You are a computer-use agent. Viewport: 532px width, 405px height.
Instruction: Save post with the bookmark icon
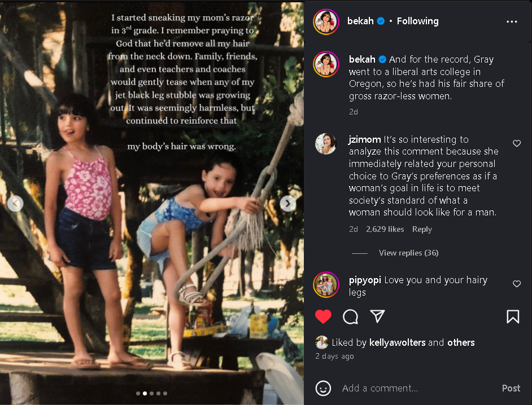coord(513,316)
